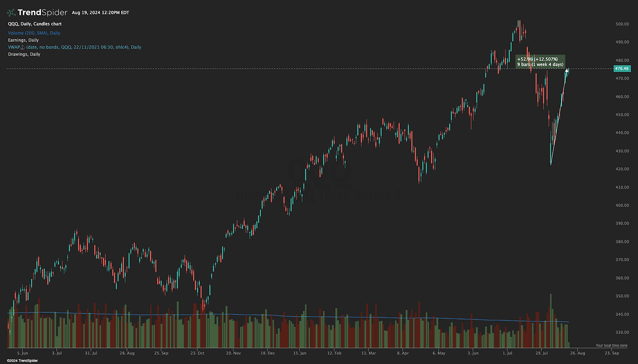Open the VWAP indicator settings
Screen dimensions: 638x364
(75, 47)
